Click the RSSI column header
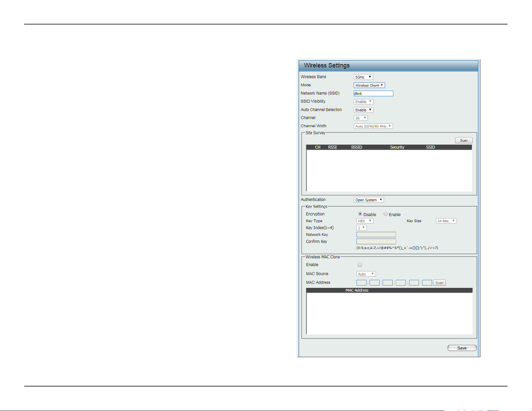 pyautogui.click(x=332, y=147)
